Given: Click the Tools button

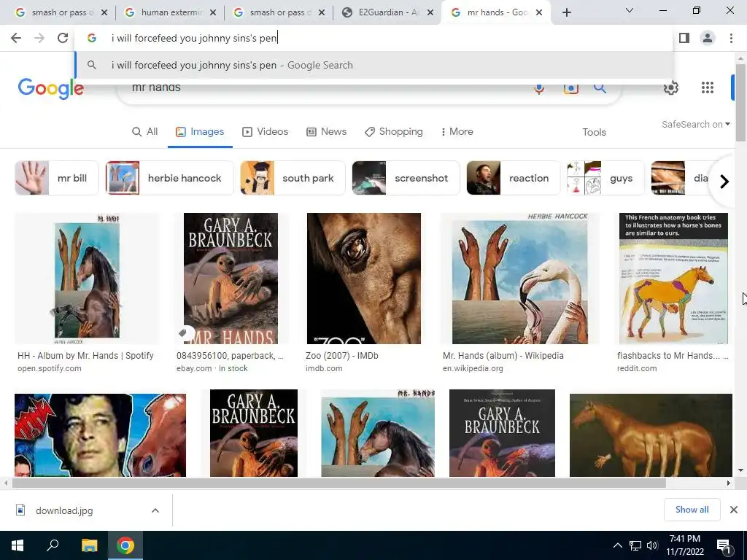Looking at the screenshot, I should (594, 132).
